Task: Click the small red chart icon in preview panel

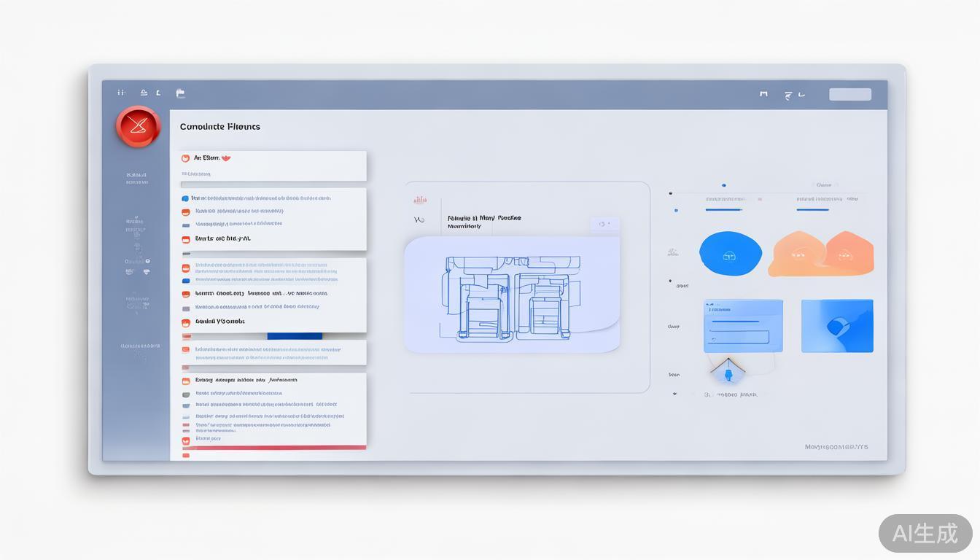Action: click(419, 200)
